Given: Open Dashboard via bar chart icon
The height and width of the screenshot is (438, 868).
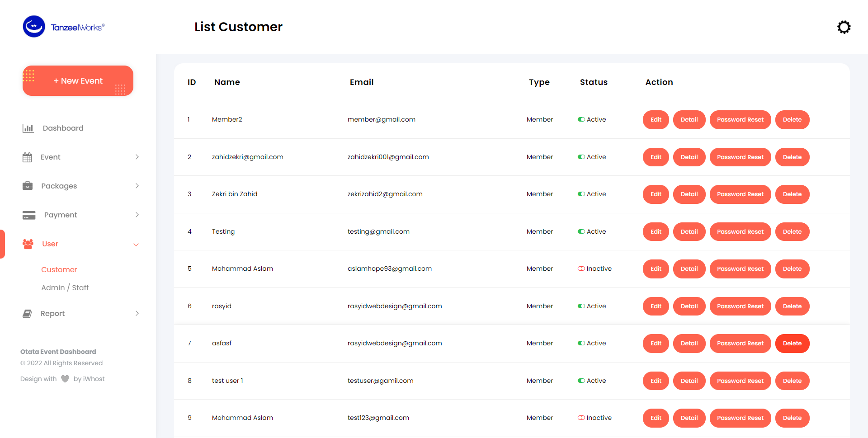Looking at the screenshot, I should pos(28,128).
